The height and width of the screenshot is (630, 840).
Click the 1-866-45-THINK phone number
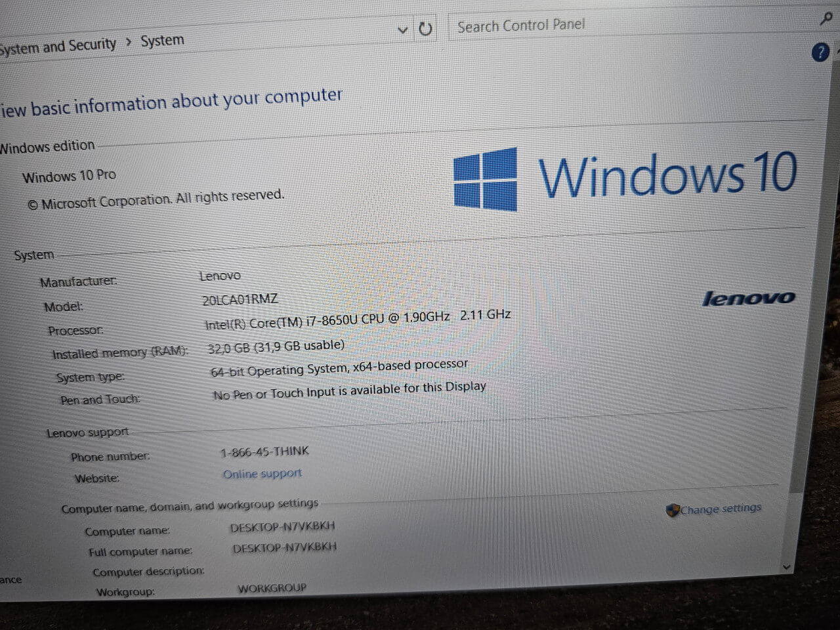point(264,451)
